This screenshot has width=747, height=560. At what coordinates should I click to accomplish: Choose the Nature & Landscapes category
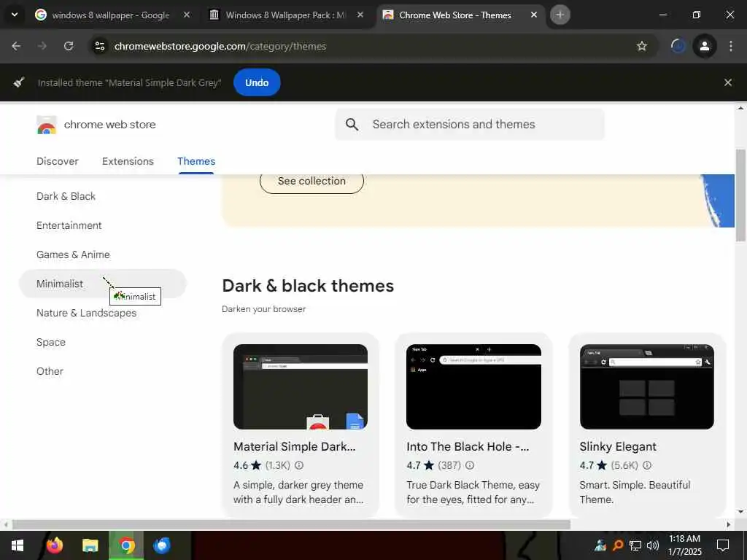click(x=86, y=313)
